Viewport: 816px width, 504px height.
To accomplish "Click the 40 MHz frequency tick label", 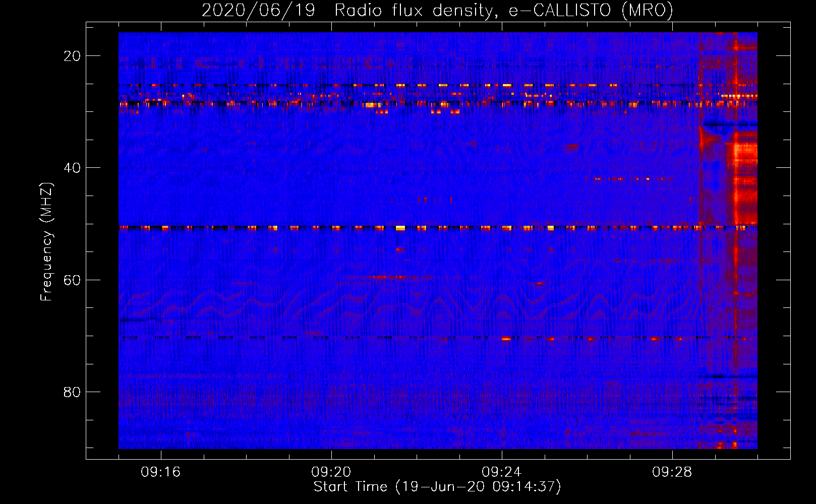I will pos(72,168).
